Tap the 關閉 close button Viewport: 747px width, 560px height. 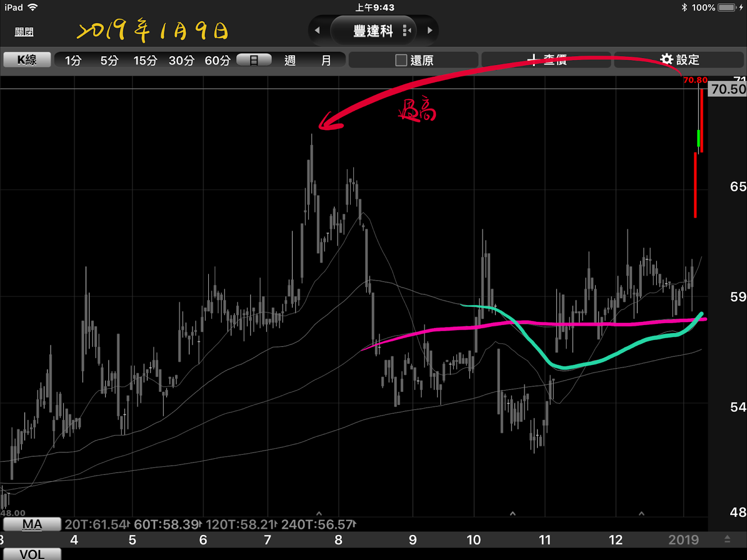coord(24,32)
